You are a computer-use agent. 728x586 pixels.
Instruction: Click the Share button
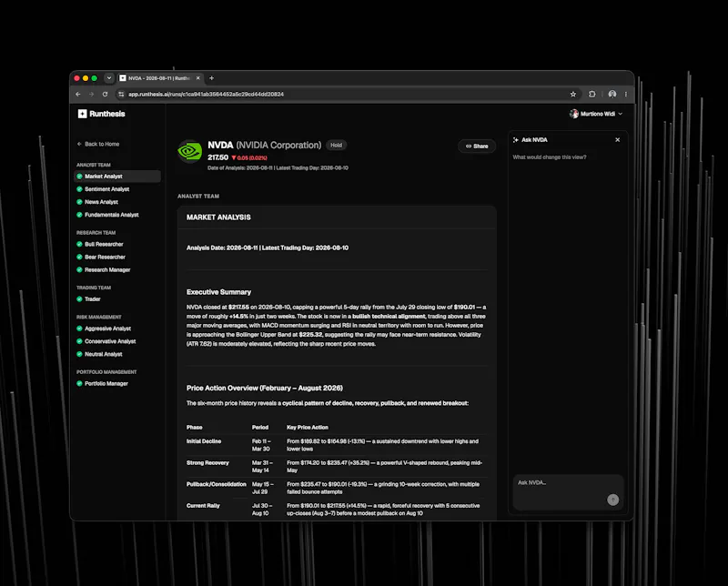coord(477,146)
